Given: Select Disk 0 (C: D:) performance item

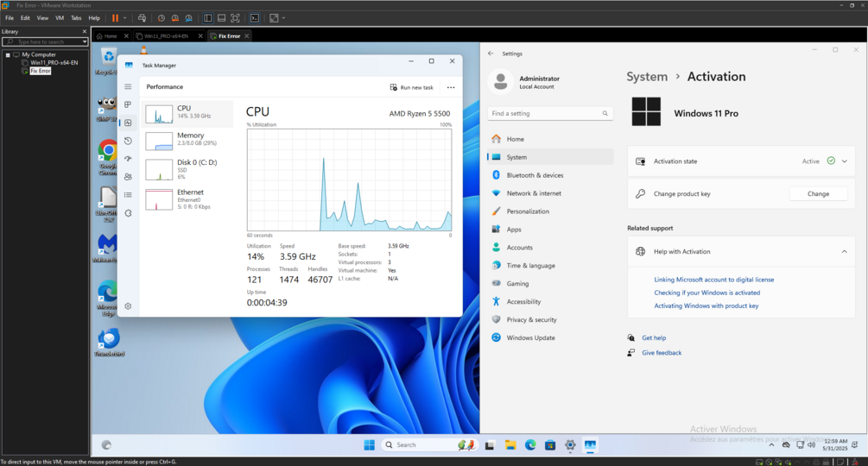Looking at the screenshot, I should [187, 169].
